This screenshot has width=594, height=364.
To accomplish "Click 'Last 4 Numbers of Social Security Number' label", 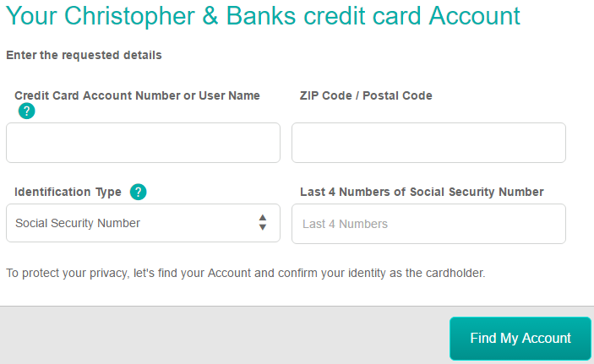I will [422, 192].
